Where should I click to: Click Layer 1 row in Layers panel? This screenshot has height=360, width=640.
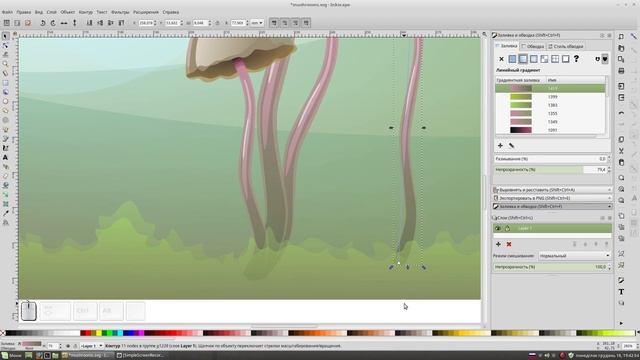pos(553,228)
